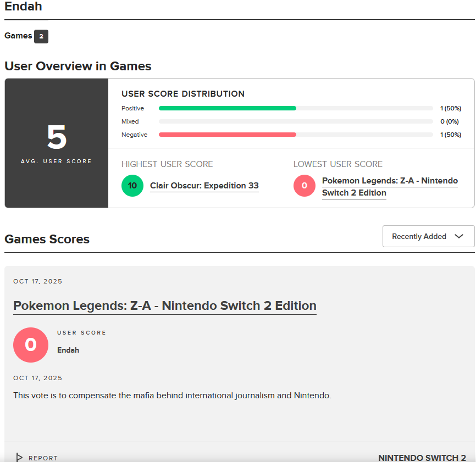476x462 pixels.
Task: Open lowest score Pokemon Legends: Z-A link
Action: (x=390, y=187)
